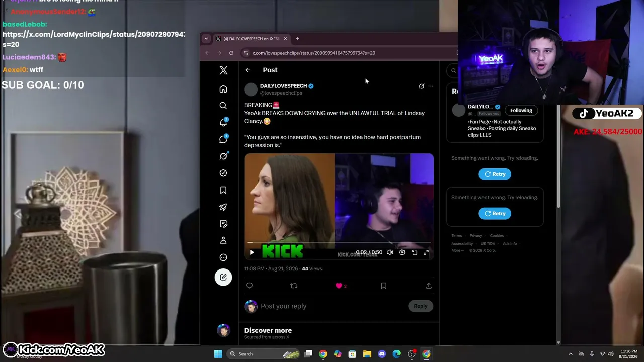The image size is (644, 362).
Task: Click the Grok icon on the post header
Action: click(x=422, y=86)
